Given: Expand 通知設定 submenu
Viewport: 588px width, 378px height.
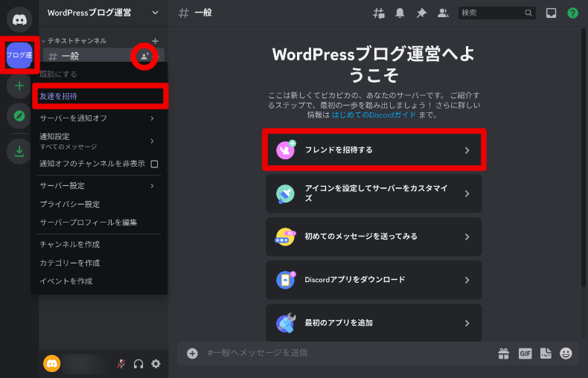Looking at the screenshot, I should 153,141.
